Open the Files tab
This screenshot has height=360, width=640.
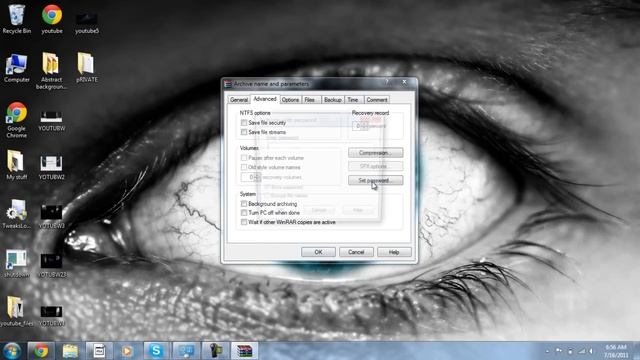[x=310, y=100]
